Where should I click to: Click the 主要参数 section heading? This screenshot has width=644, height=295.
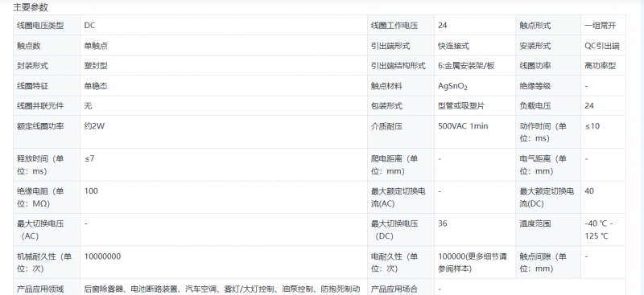coord(31,7)
